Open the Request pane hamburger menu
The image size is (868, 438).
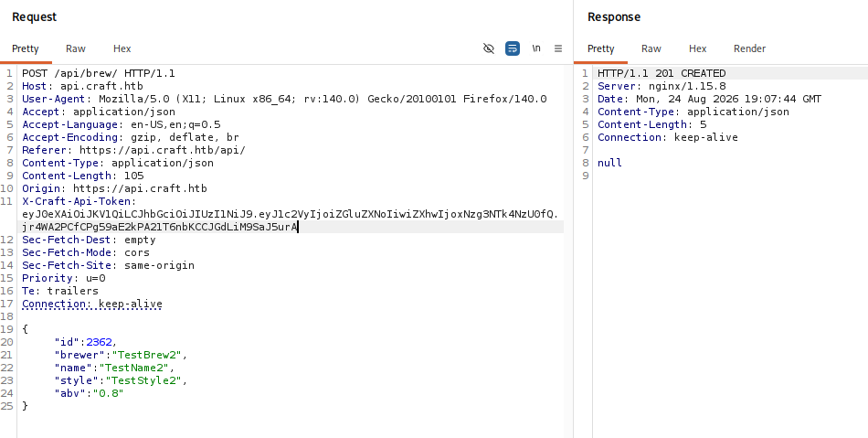coord(558,48)
